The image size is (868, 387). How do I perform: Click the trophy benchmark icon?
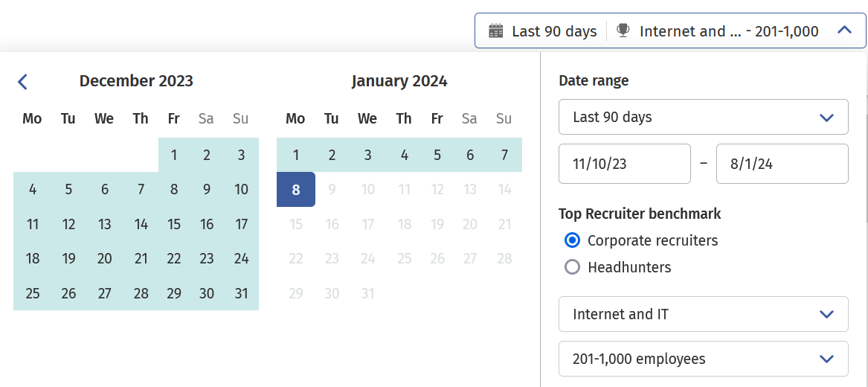point(623,31)
